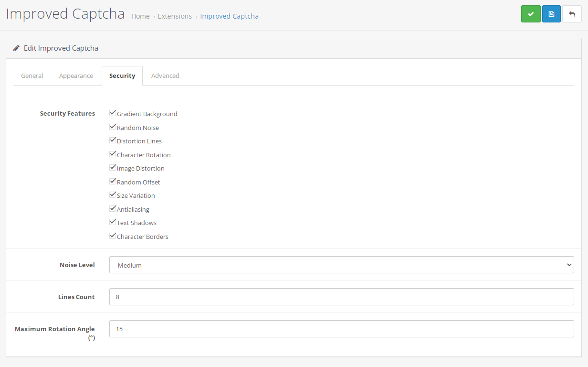The image size is (588, 367).
Task: Click the pencil icon beside Edit Improved Captcha
Action: tap(17, 48)
